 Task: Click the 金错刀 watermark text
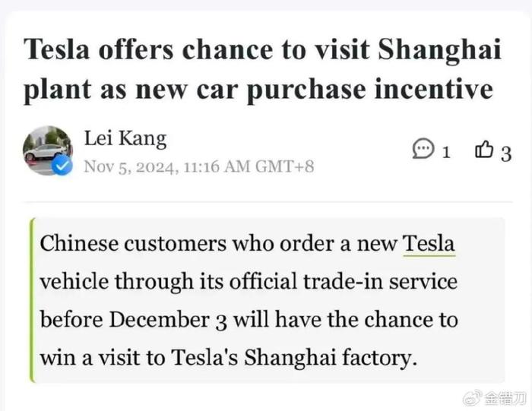(x=505, y=398)
